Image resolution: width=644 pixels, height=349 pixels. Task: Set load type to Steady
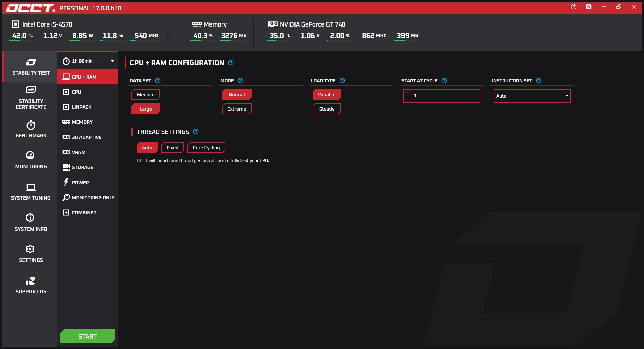327,109
